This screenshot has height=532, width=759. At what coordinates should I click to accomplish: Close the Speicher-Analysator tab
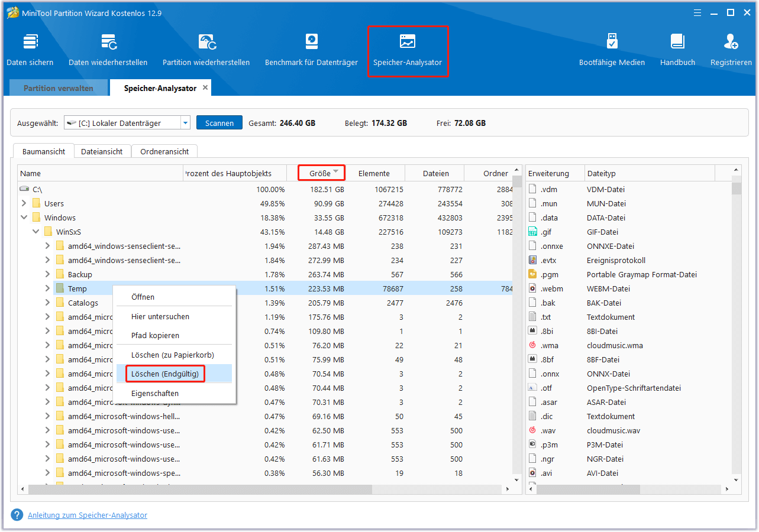[205, 87]
